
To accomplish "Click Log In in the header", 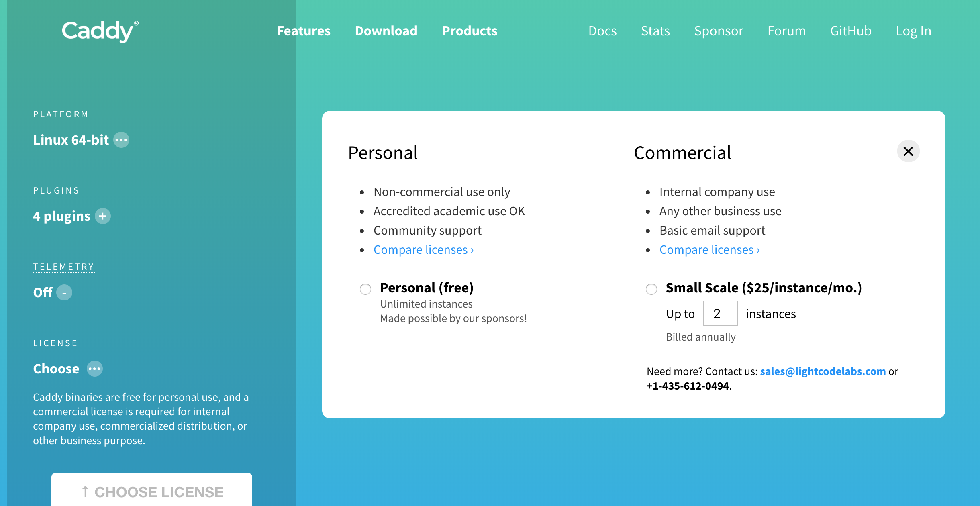I will point(913,31).
